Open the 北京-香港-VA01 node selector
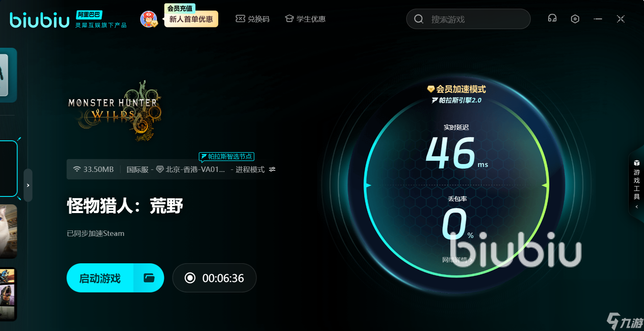Viewport: 644px width, 331px height. coord(190,169)
